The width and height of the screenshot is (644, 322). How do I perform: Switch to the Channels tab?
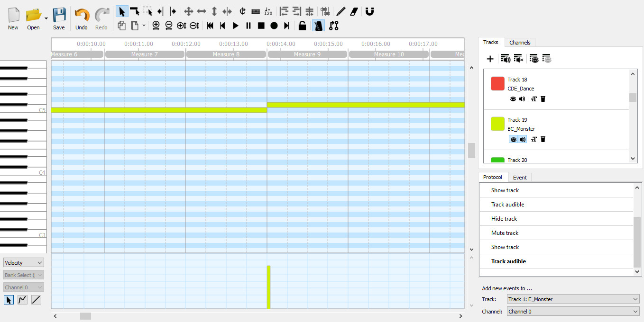(520, 42)
